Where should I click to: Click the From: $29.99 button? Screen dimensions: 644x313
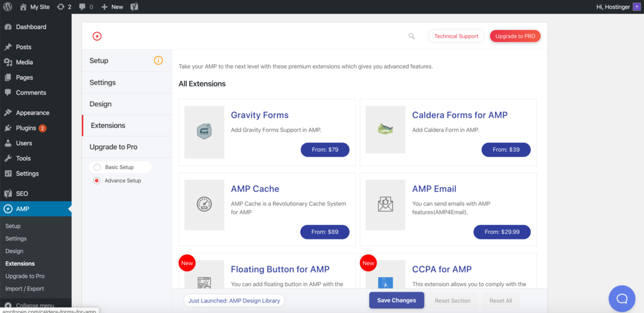click(502, 232)
